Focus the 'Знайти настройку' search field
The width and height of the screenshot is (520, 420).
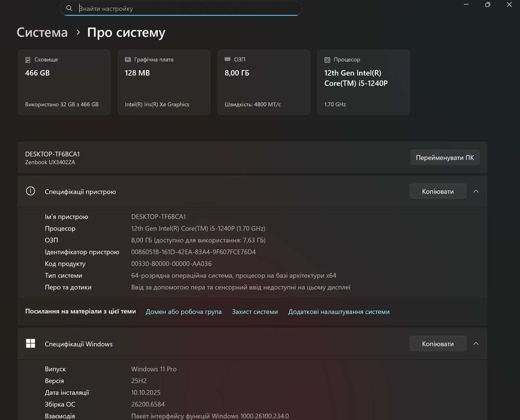(181, 8)
